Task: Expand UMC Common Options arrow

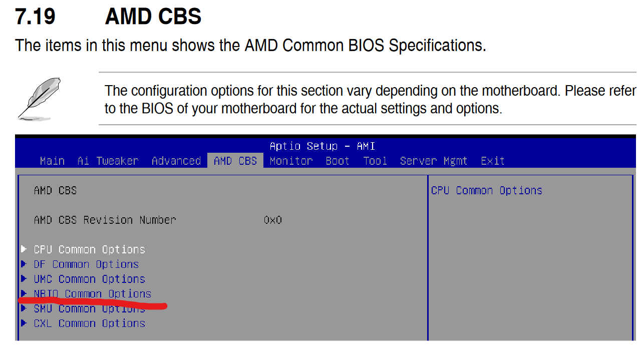Action: 24,278
